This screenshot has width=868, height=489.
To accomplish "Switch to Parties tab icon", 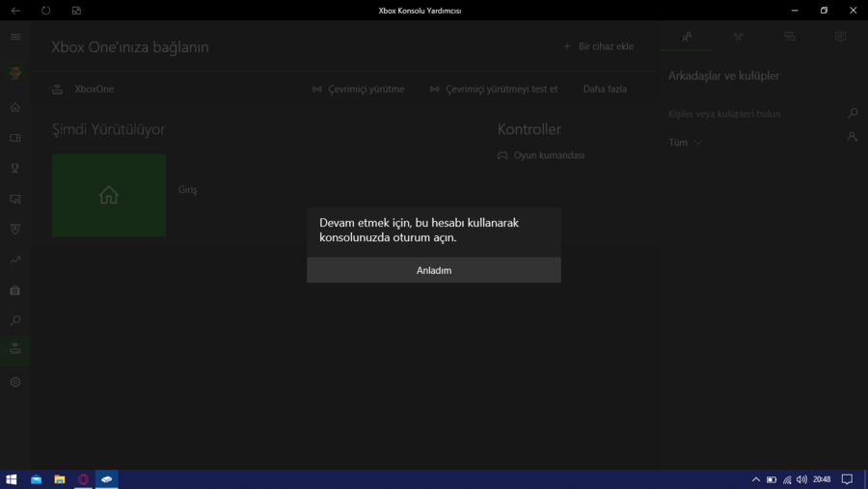I will point(739,37).
